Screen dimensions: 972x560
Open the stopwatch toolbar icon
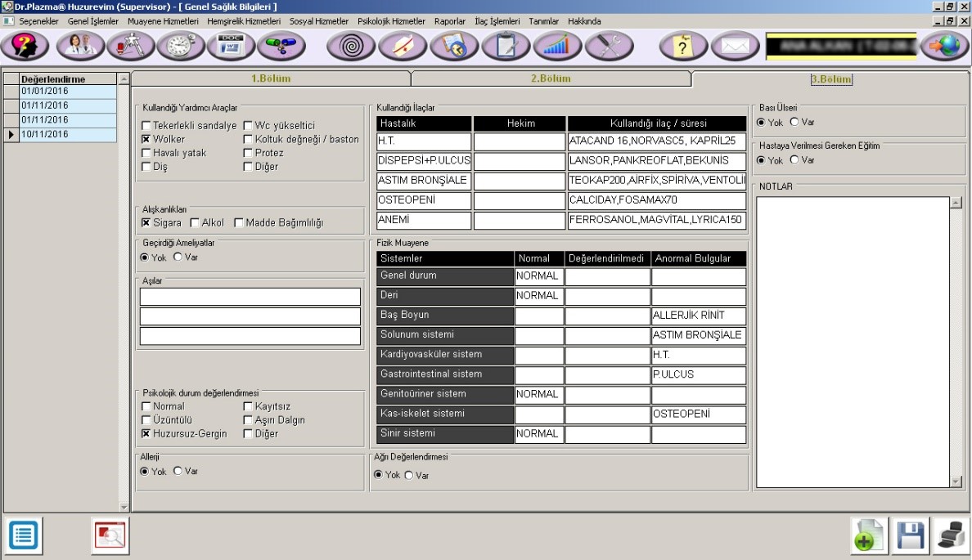180,46
